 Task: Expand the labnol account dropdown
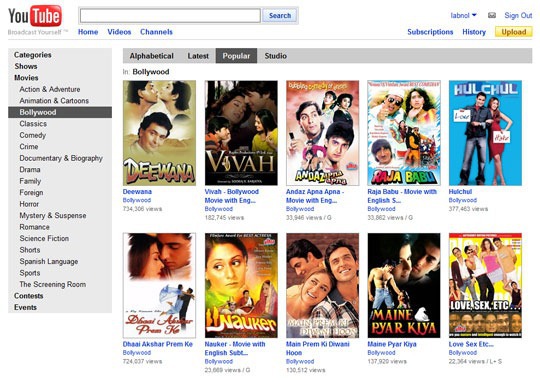pyautogui.click(x=463, y=15)
